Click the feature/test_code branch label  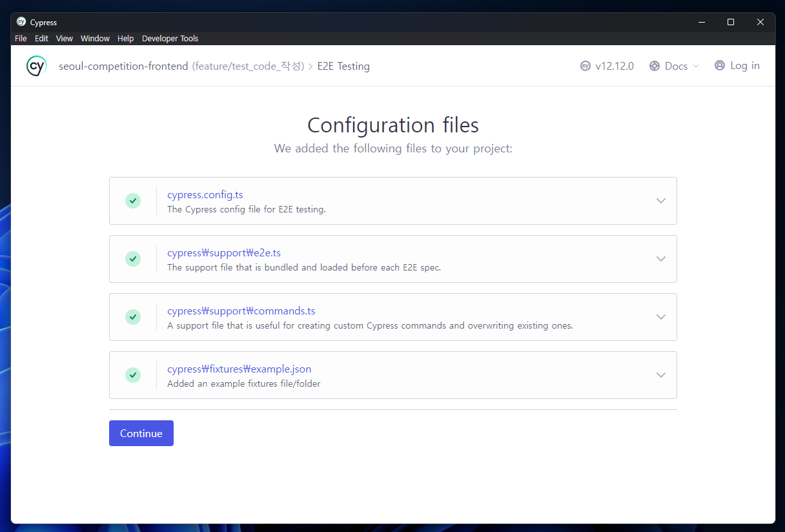tap(248, 66)
